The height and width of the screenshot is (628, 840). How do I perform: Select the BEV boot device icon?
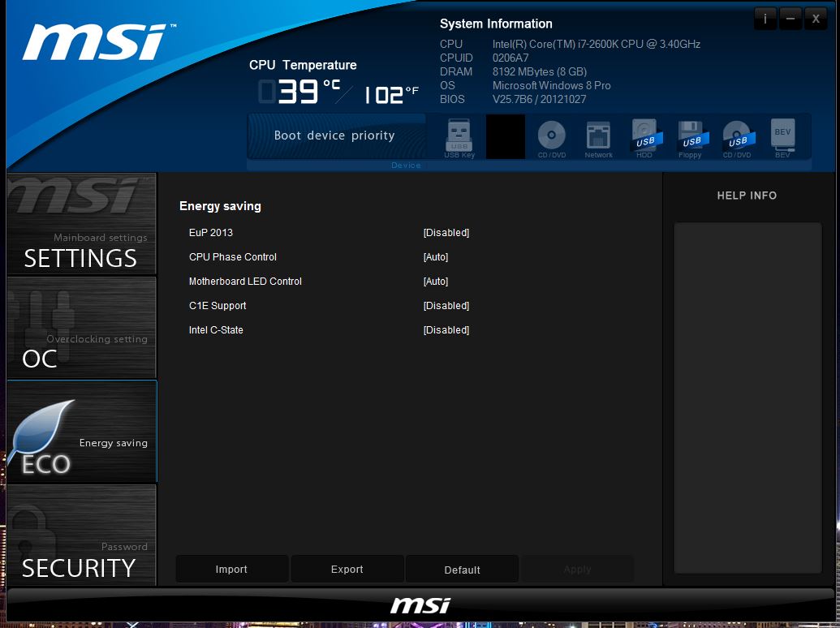782,138
